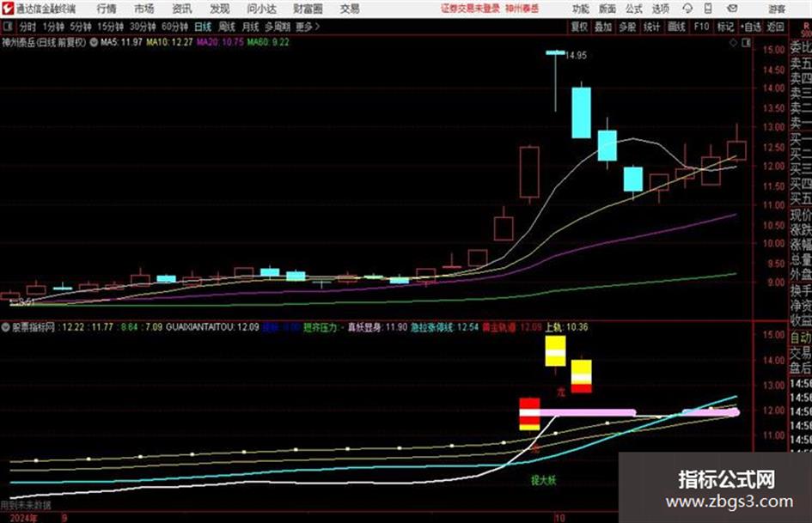Open the 行情 menu
This screenshot has width=812, height=523.
coord(107,9)
